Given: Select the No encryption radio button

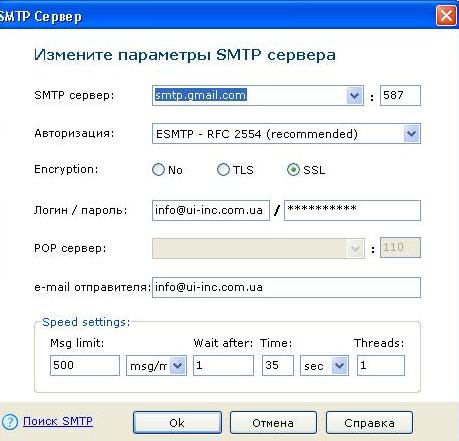Looking at the screenshot, I should pyautogui.click(x=158, y=170).
